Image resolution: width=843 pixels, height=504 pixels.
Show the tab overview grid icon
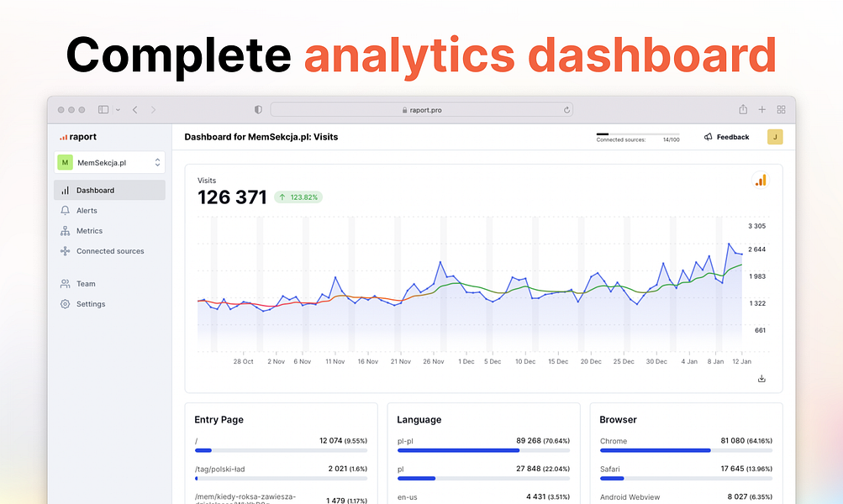(781, 109)
